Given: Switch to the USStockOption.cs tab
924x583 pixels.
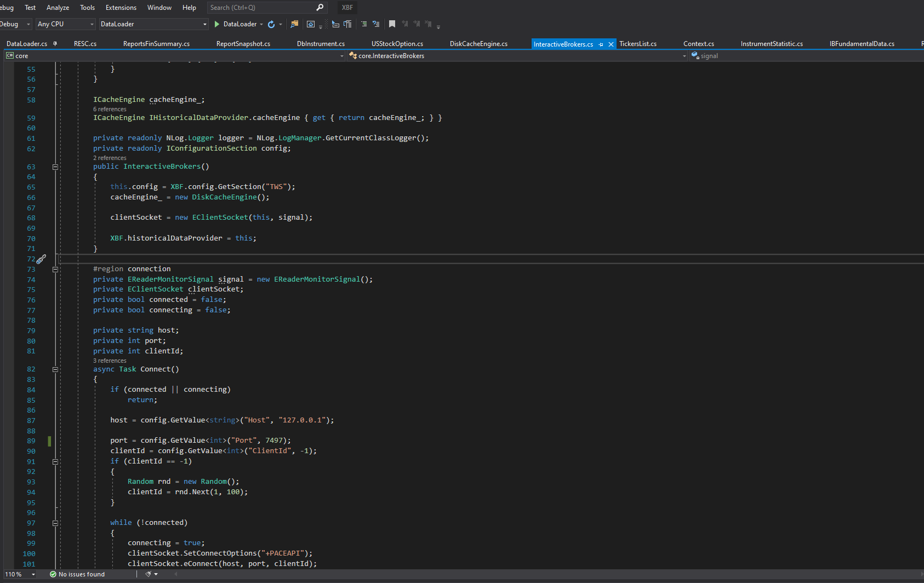Looking at the screenshot, I should 397,44.
